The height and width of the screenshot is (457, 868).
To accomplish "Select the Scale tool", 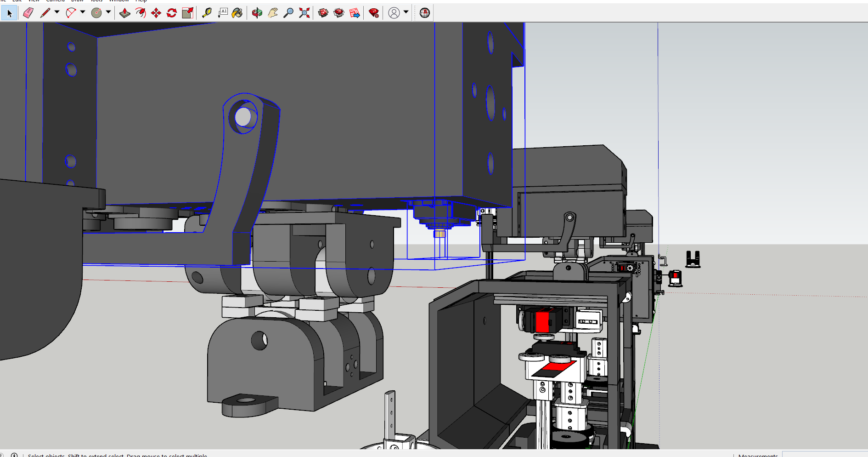I will point(187,13).
